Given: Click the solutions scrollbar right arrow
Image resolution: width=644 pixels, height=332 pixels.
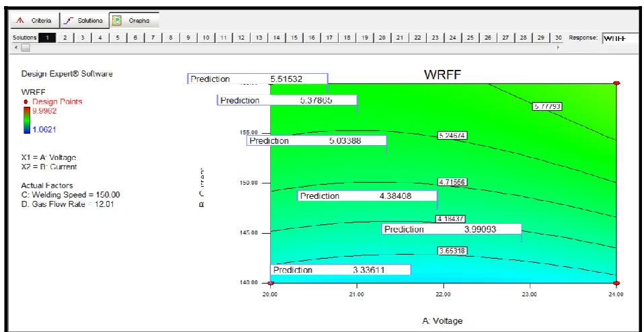Looking at the screenshot, I should [558, 48].
